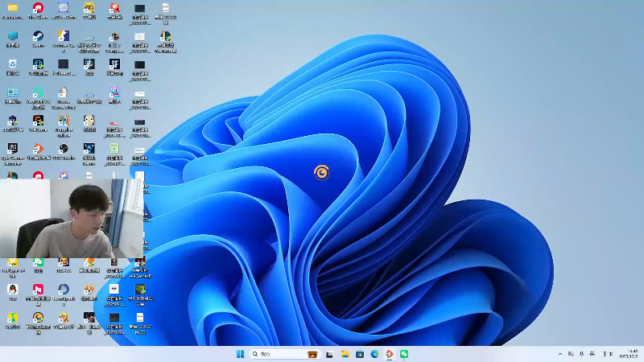Launch Microsoft Store from the taskbar

tap(359, 354)
